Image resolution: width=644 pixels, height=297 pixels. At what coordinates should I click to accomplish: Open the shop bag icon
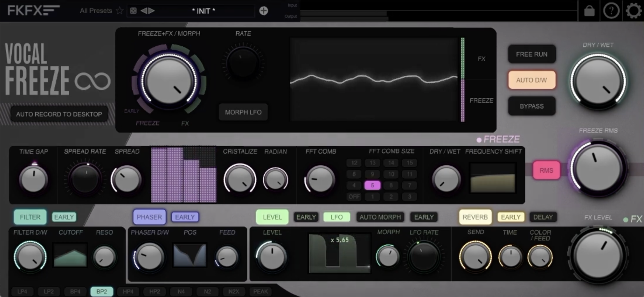click(589, 10)
